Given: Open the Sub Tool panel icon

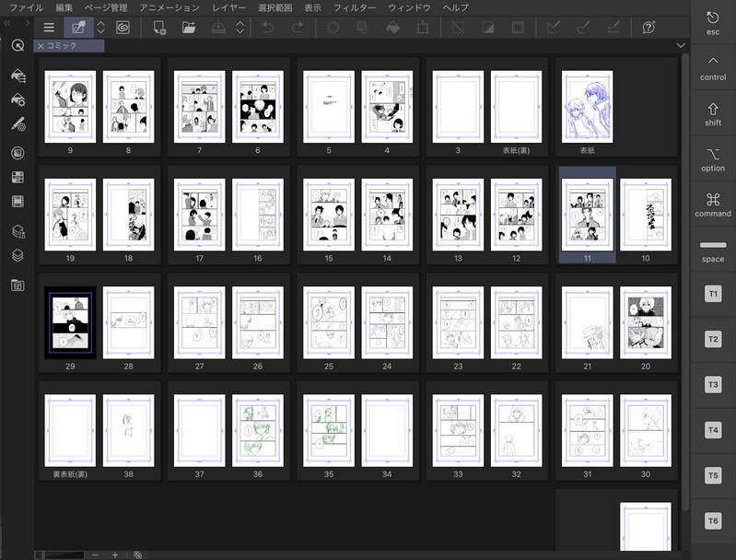Looking at the screenshot, I should click(18, 76).
